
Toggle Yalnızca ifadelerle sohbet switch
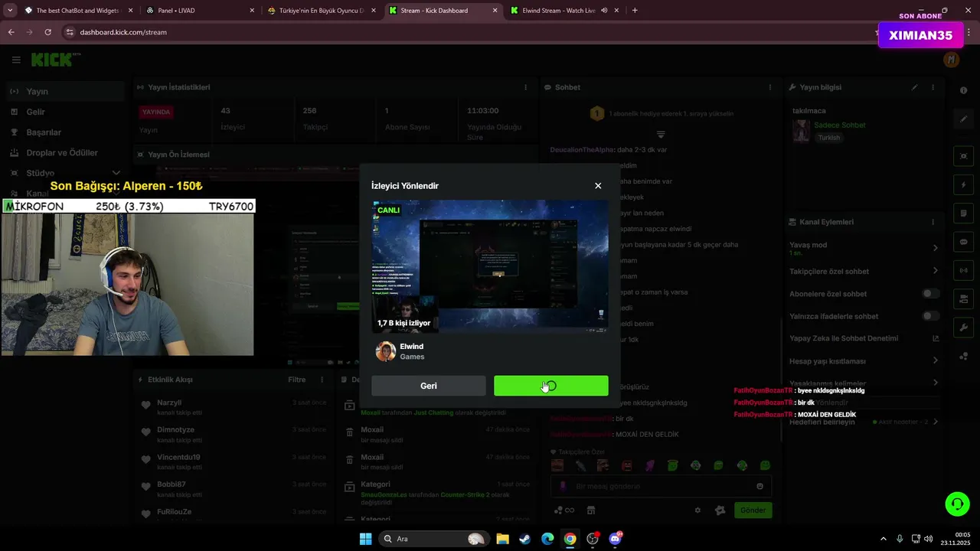[x=930, y=316]
